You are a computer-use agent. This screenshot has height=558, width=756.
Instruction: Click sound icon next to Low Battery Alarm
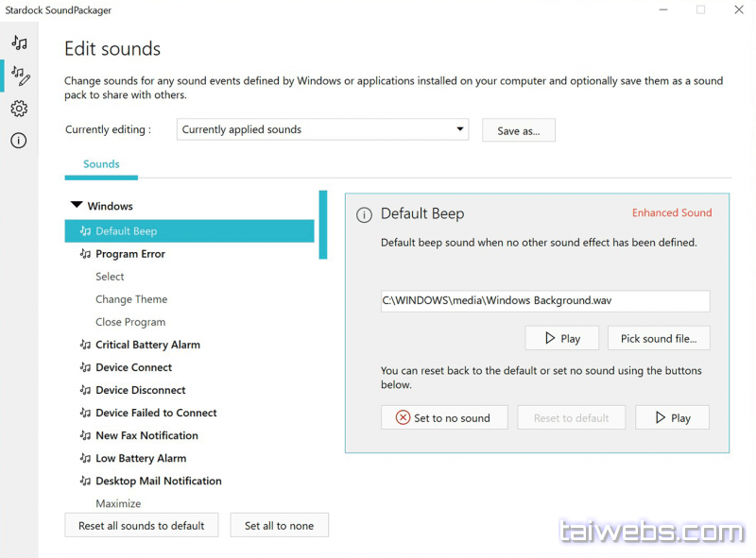(x=85, y=458)
